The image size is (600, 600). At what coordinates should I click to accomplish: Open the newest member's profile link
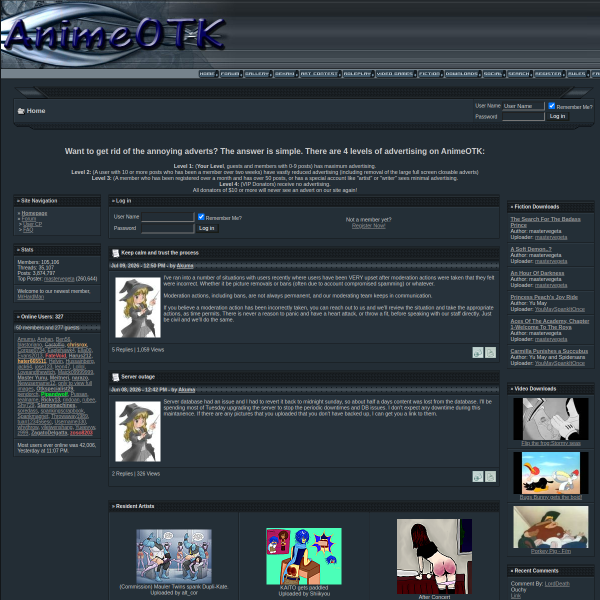tap(31, 297)
